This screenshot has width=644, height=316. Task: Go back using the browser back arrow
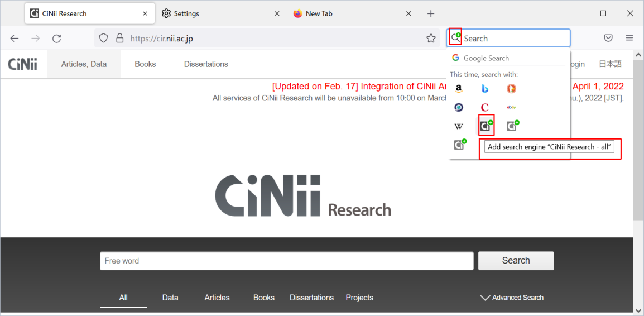tap(15, 38)
